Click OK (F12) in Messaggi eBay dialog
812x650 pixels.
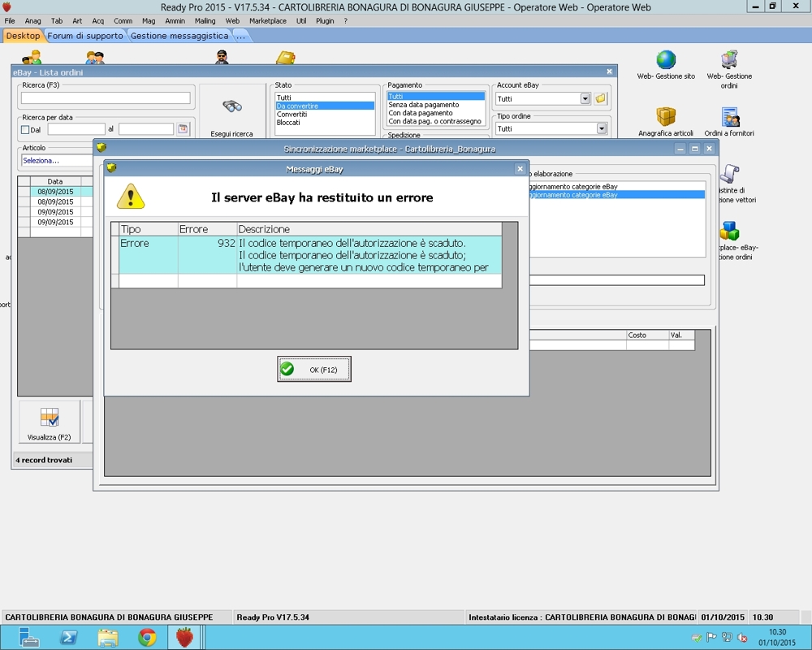point(313,369)
